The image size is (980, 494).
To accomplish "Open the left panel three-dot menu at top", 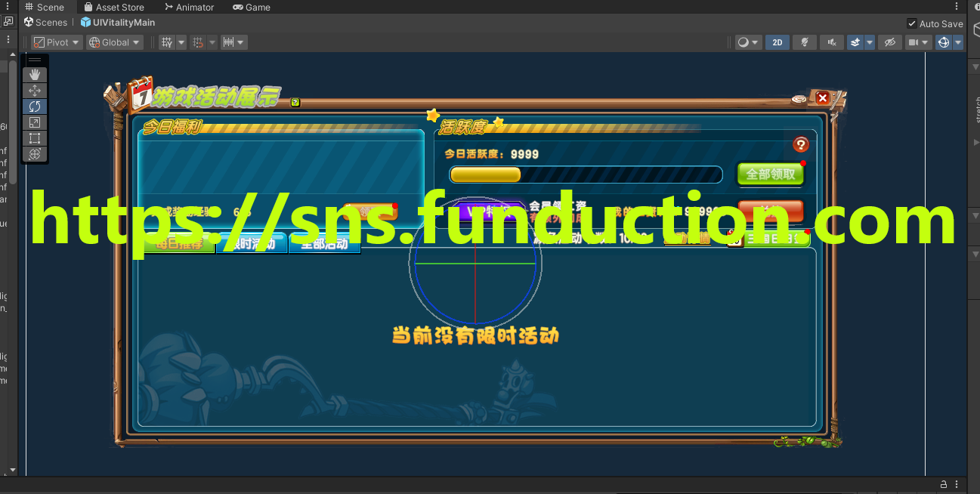I will pyautogui.click(x=8, y=7).
